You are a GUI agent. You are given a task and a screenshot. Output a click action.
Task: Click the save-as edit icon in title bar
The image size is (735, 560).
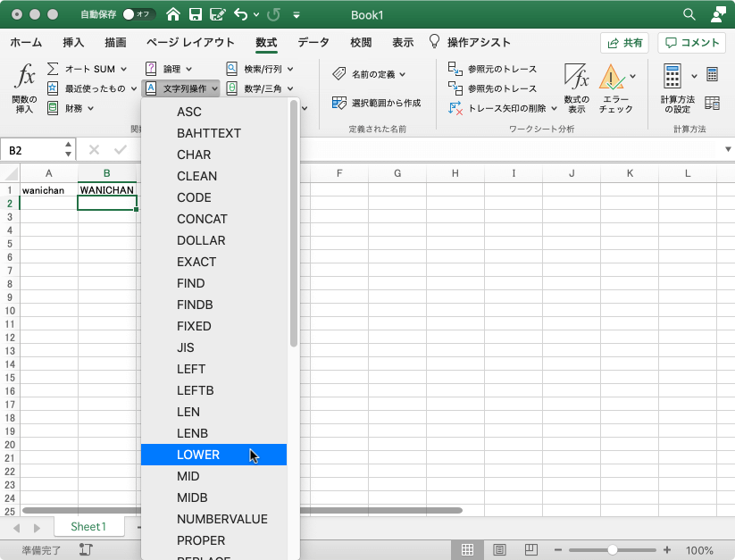(217, 14)
